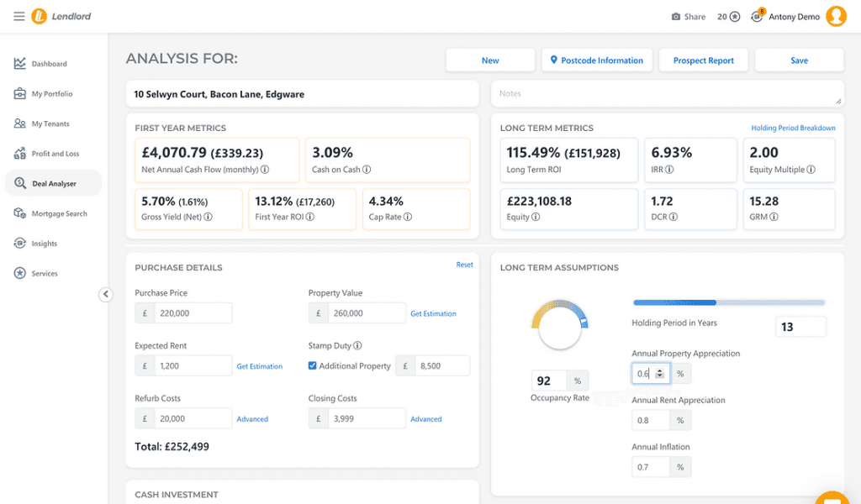This screenshot has width=861, height=504.
Task: Open notifications icon with badge 8
Action: 758,15
